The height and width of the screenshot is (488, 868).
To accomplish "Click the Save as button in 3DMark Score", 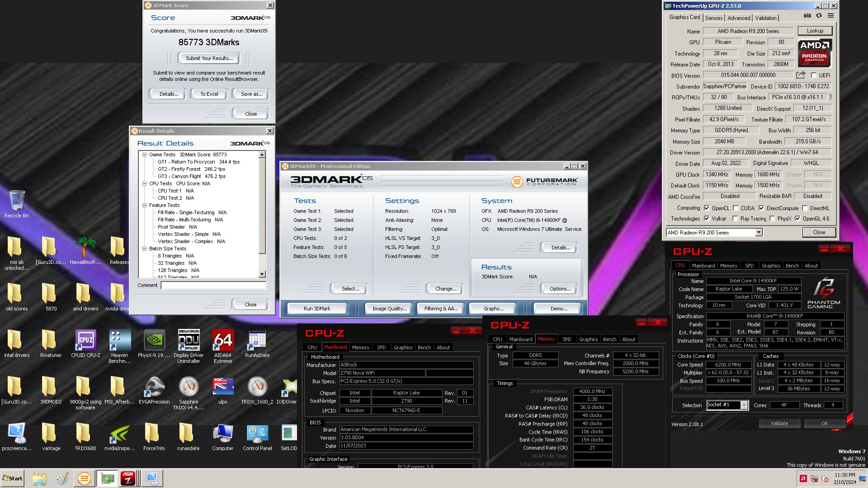I will point(251,94).
